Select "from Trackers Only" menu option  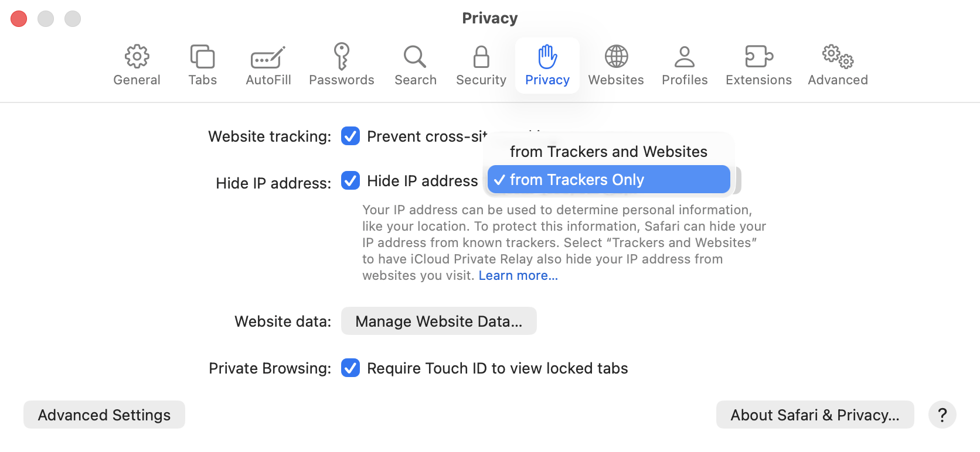click(x=608, y=180)
